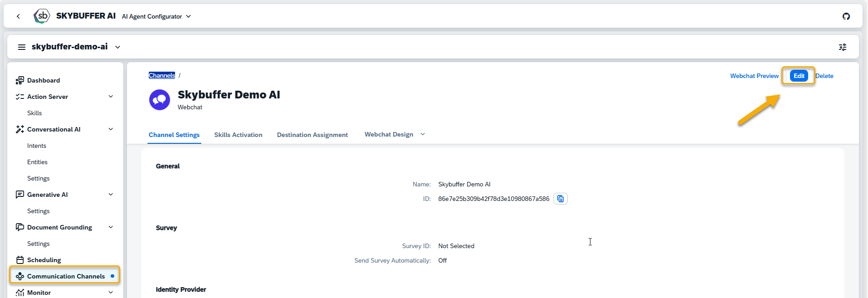Image resolution: width=868 pixels, height=298 pixels.
Task: Click the Conversational AI sparkle icon
Action: pos(20,129)
